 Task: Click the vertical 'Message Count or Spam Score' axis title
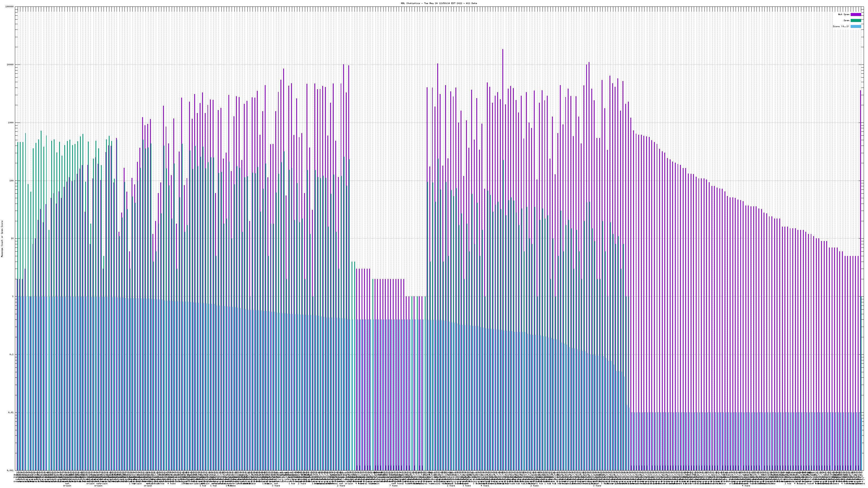coord(2,239)
